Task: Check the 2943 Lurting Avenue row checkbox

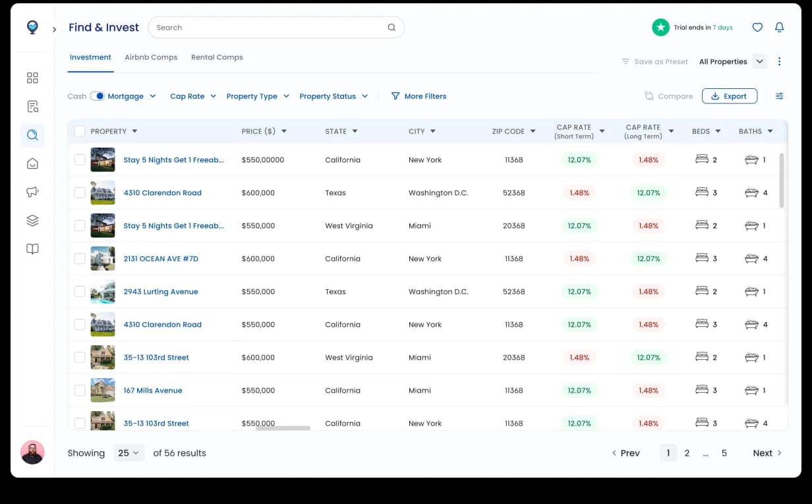Action: click(x=80, y=291)
